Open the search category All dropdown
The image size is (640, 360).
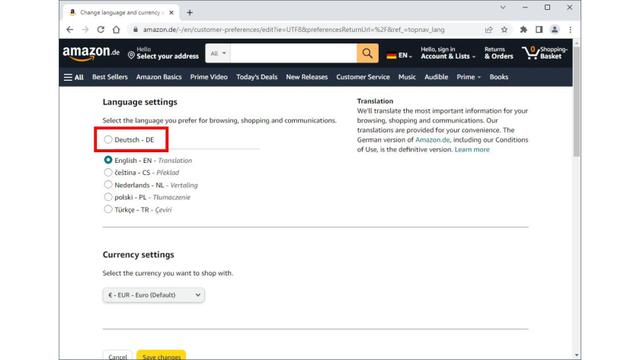tap(218, 53)
